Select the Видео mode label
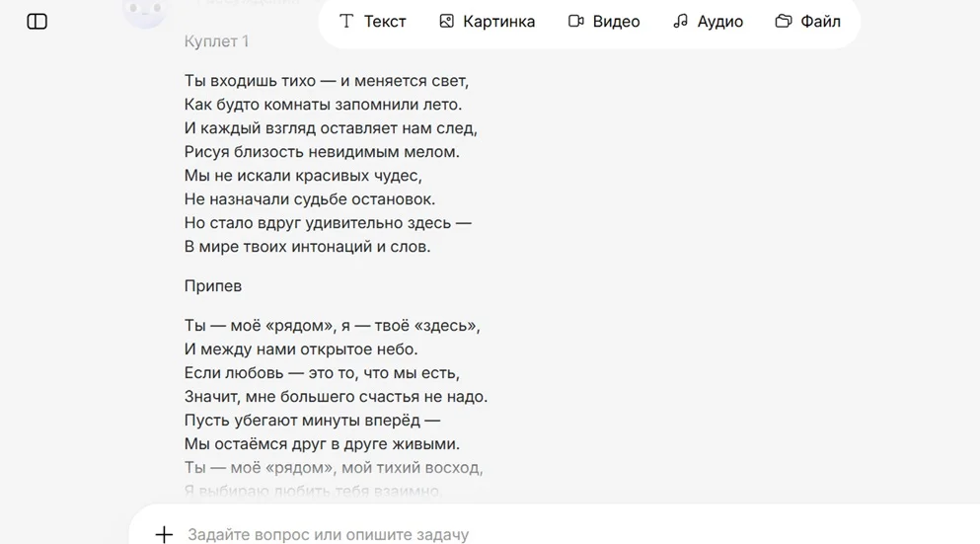 pyautogui.click(x=616, y=22)
